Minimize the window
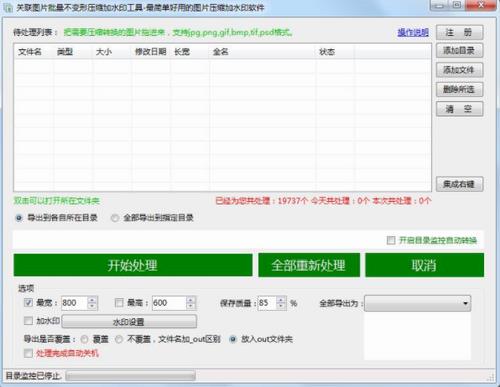The height and width of the screenshot is (387, 500). click(x=440, y=5)
